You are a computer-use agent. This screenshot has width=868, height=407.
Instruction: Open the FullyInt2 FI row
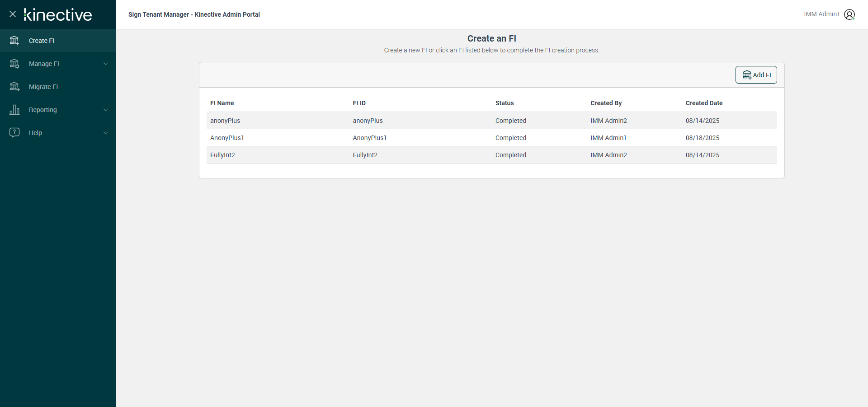222,155
